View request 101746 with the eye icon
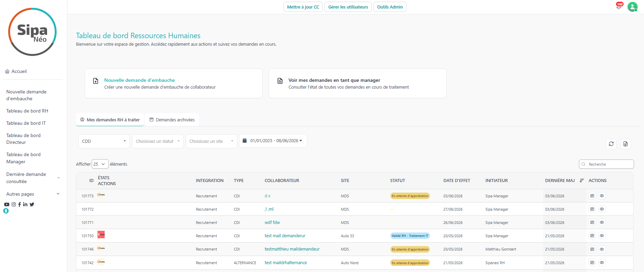The width and height of the screenshot is (644, 272). [602, 250]
